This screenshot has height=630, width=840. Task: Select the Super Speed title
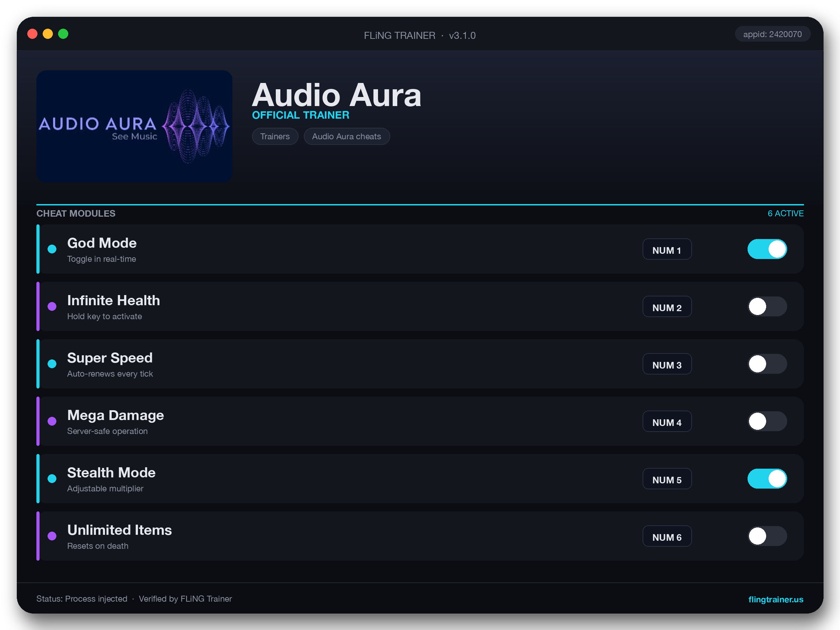[x=110, y=358]
